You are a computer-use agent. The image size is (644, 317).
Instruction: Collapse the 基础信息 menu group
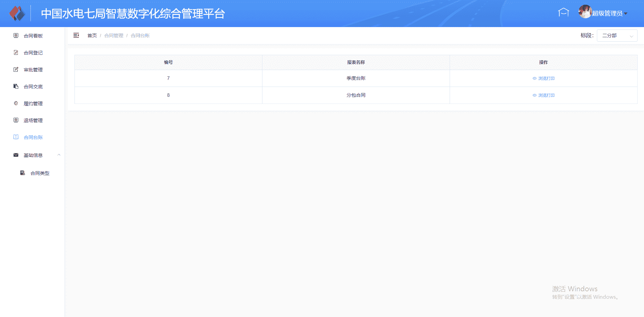[x=59, y=155]
